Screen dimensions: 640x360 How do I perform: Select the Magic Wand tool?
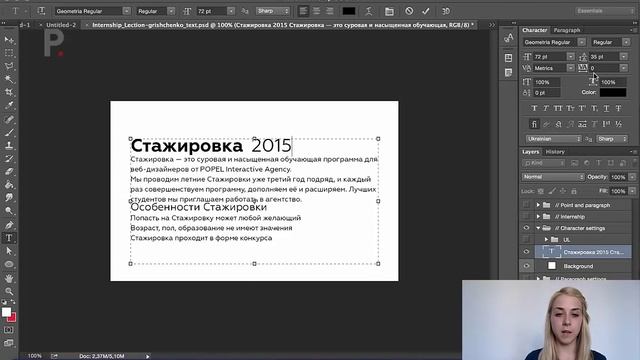click(x=9, y=79)
